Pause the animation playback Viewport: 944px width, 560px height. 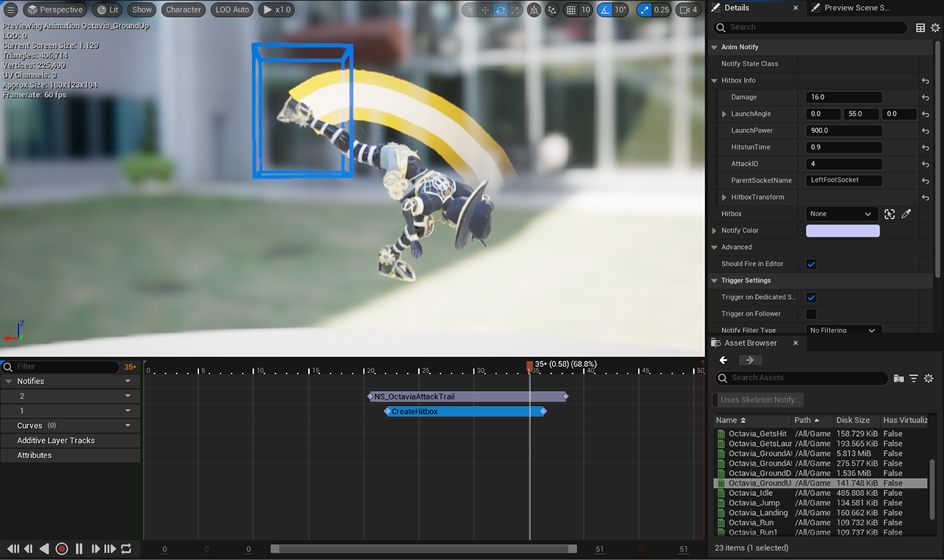(x=79, y=549)
